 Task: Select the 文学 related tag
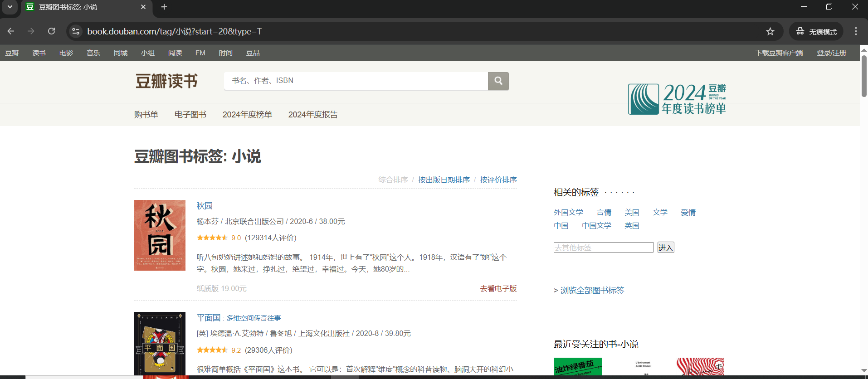[x=660, y=213]
